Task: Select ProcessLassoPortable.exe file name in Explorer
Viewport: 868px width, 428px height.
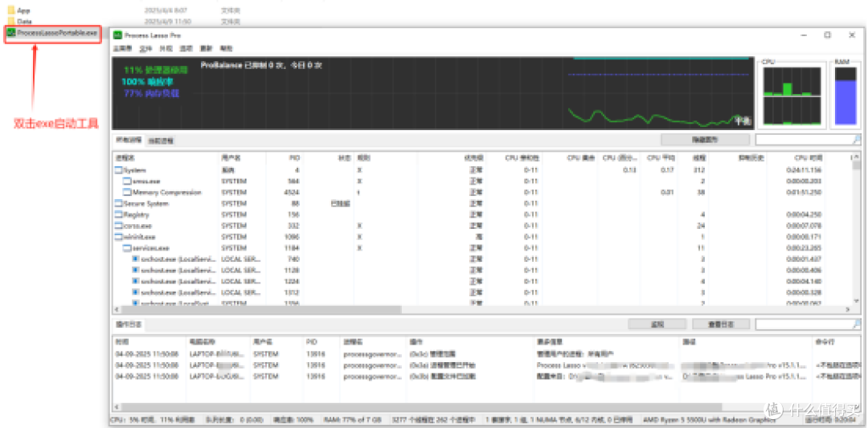Action: [56, 33]
